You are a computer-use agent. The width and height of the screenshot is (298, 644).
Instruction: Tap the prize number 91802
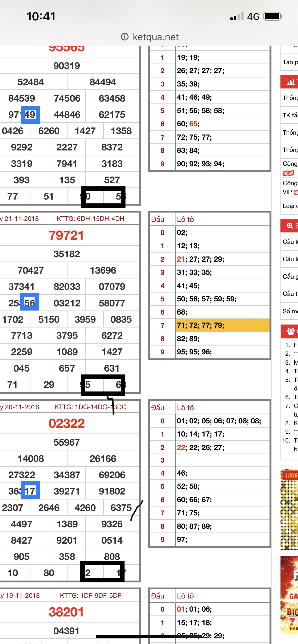[112, 491]
